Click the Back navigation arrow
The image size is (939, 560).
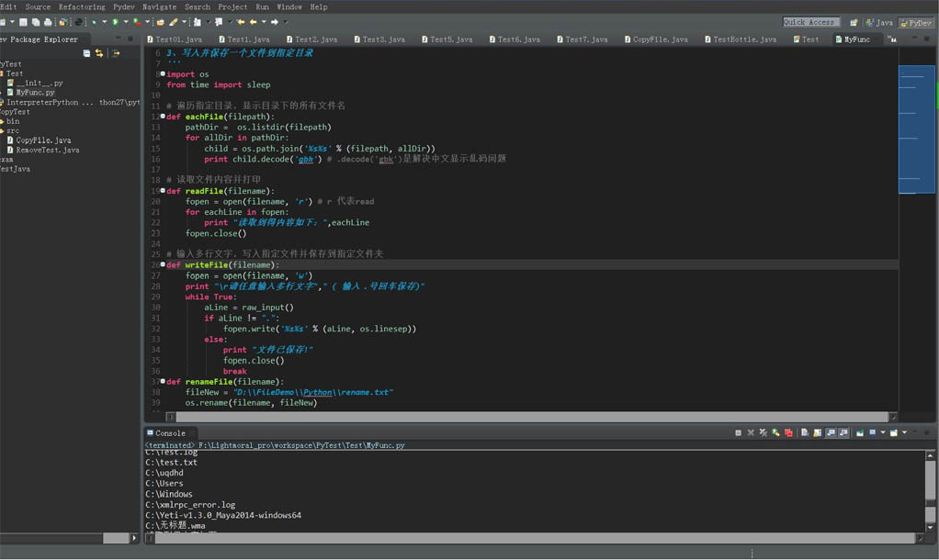pyautogui.click(x=254, y=22)
